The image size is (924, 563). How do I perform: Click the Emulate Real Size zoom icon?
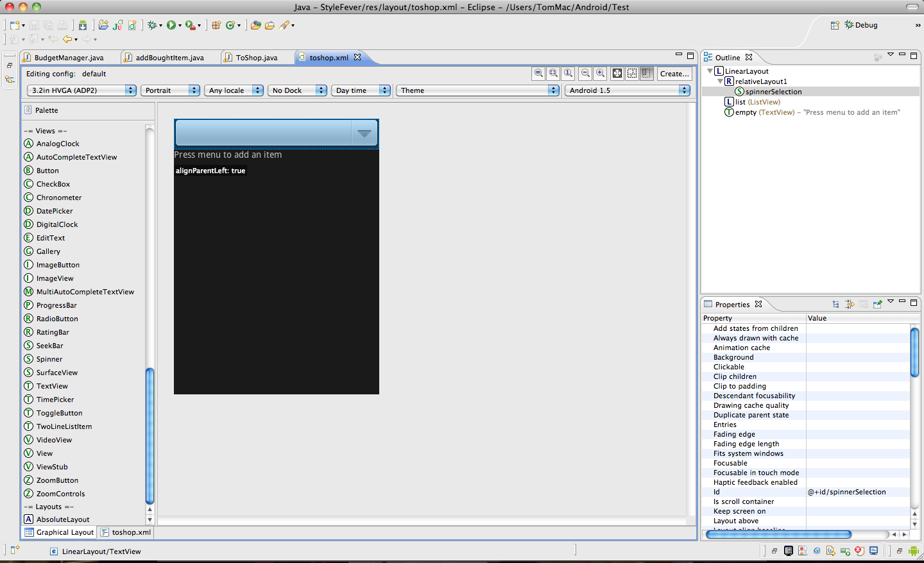click(538, 73)
